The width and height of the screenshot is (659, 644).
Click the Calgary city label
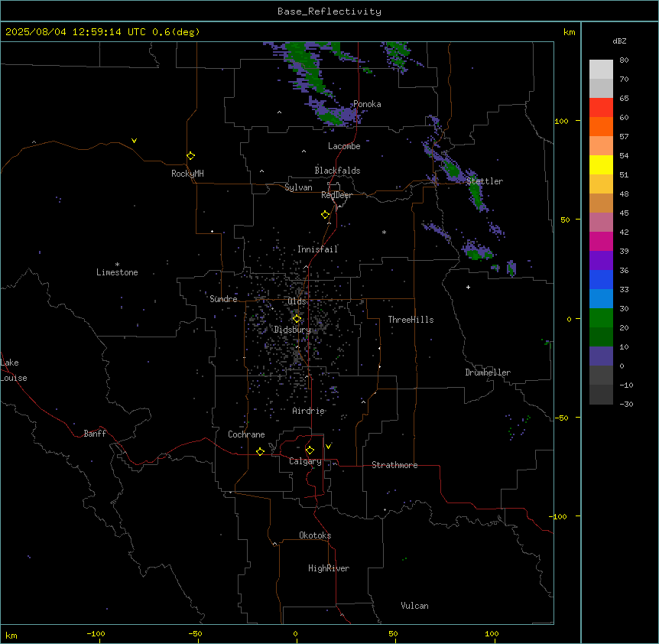click(x=306, y=461)
